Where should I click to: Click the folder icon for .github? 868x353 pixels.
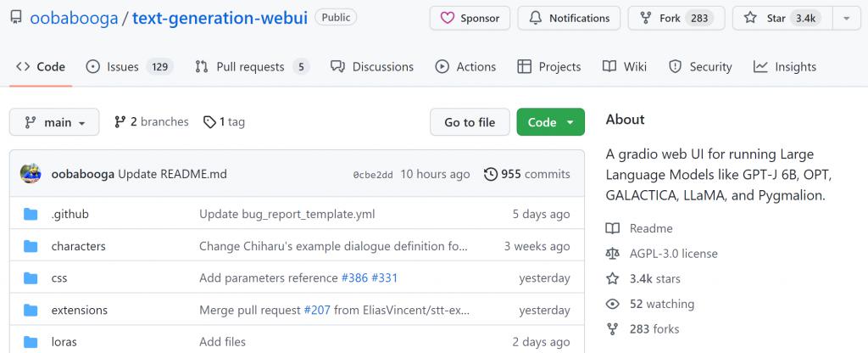point(31,214)
